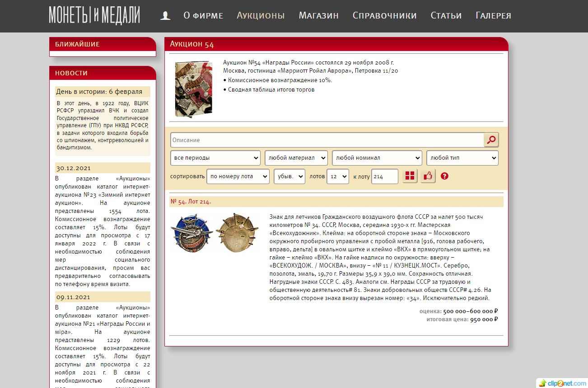The image size is (588, 388).
Task: Click the Описание search input field
Action: (x=327, y=140)
